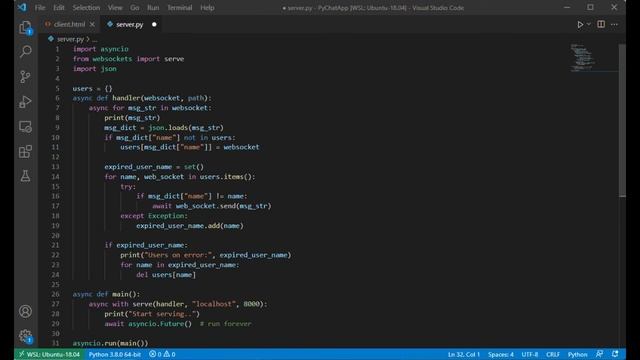Change indentation via Spaces: 4
This screenshot has height=360, width=640.
pyautogui.click(x=501, y=354)
